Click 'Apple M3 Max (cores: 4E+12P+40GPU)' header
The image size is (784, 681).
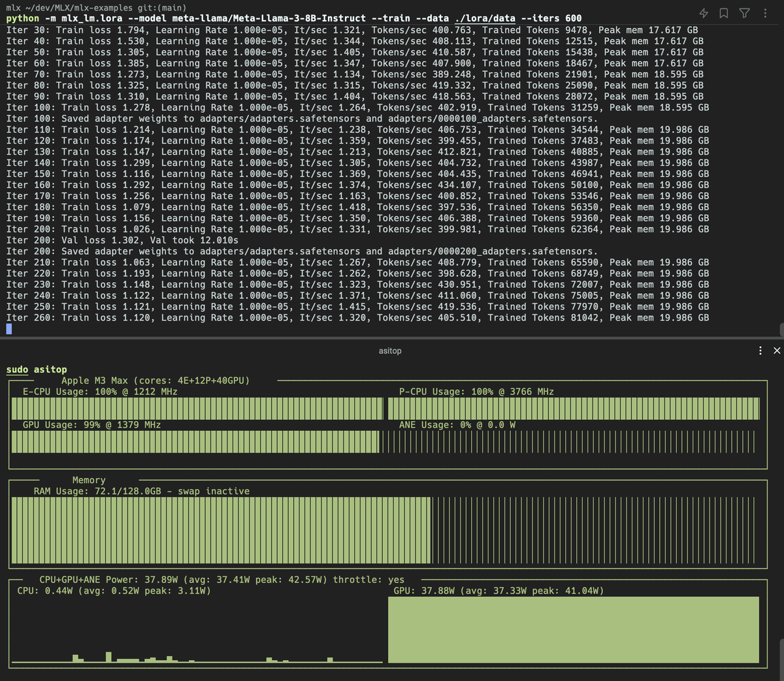(x=155, y=381)
